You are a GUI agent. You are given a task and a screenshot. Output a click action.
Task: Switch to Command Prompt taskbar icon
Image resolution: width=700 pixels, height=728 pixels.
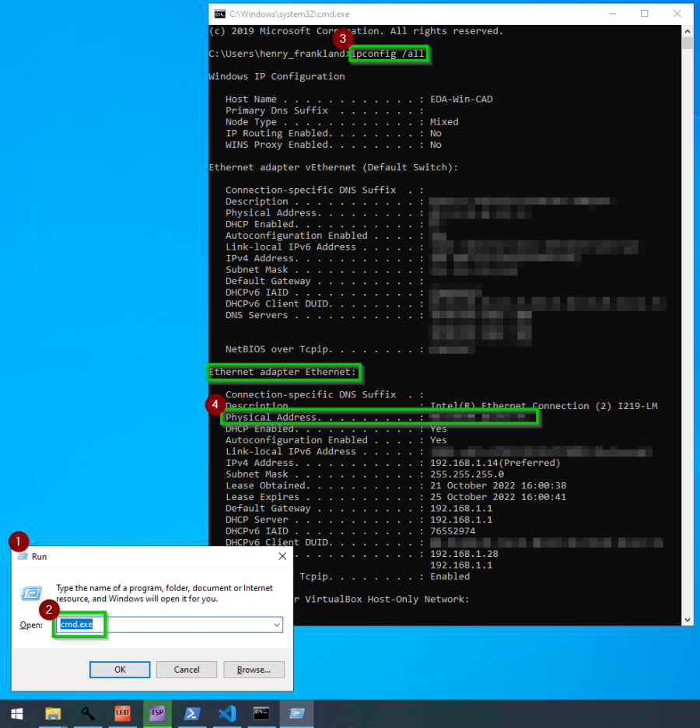[261, 712]
